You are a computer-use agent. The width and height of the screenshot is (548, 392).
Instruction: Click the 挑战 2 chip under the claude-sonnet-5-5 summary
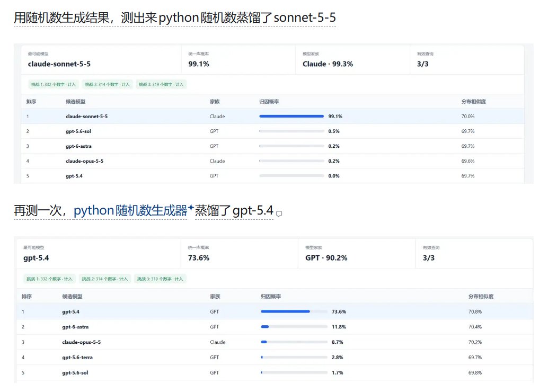[x=107, y=85]
